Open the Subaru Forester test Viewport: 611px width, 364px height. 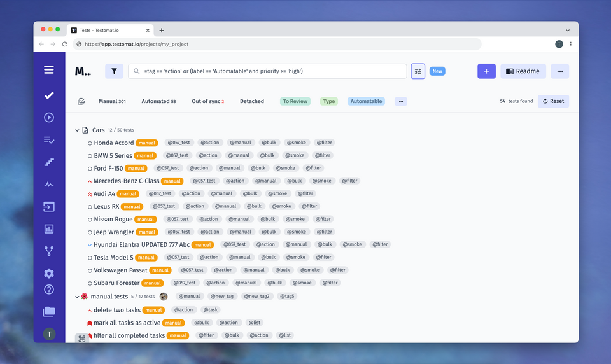116,283
